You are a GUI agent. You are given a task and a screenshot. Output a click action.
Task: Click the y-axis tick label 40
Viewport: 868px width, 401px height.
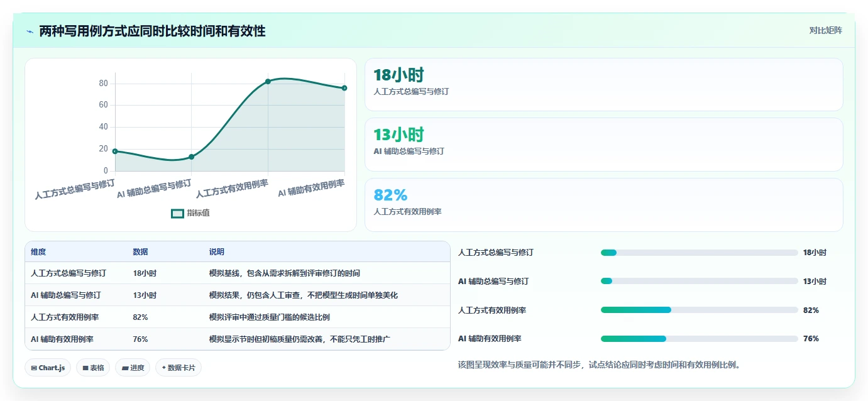click(103, 127)
